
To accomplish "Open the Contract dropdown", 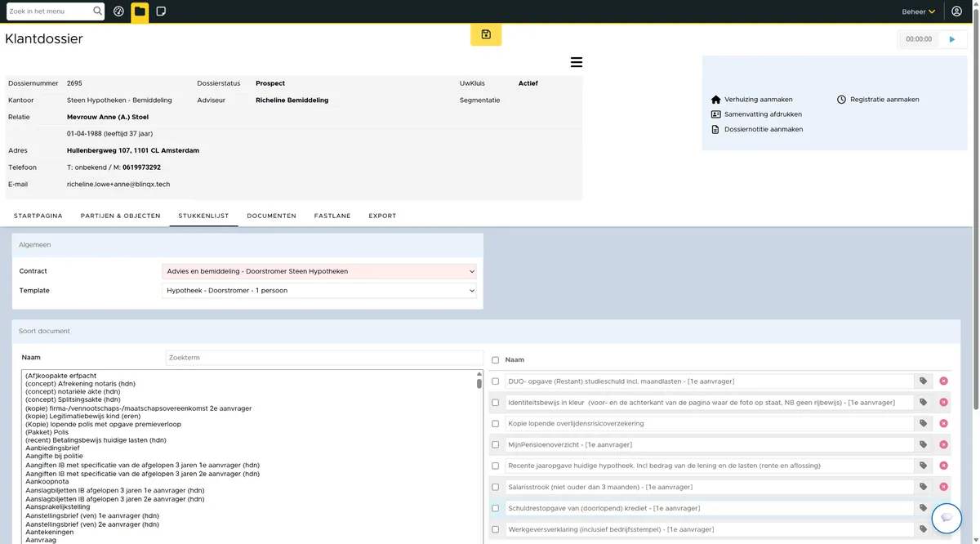I will 319,271.
